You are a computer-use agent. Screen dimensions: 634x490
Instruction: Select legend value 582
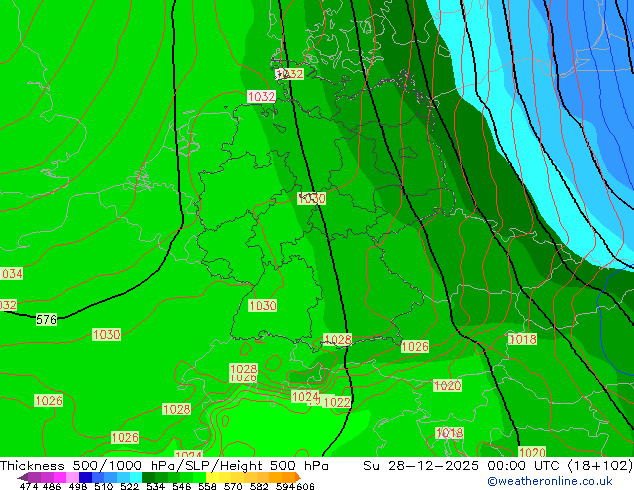coord(259,486)
